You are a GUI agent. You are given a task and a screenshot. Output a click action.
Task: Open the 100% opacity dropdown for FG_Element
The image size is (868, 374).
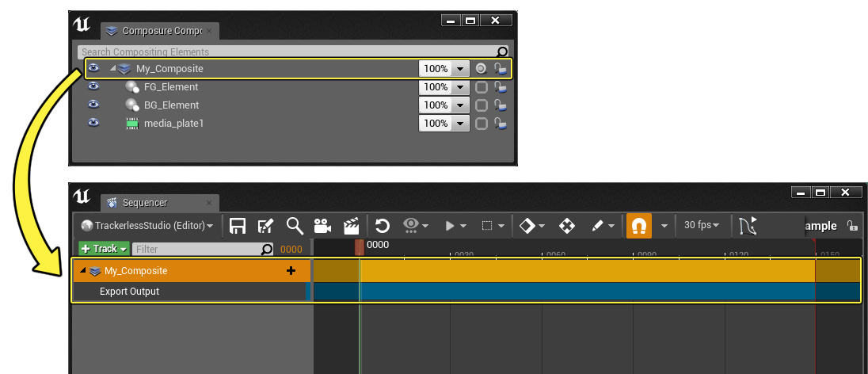pos(460,87)
